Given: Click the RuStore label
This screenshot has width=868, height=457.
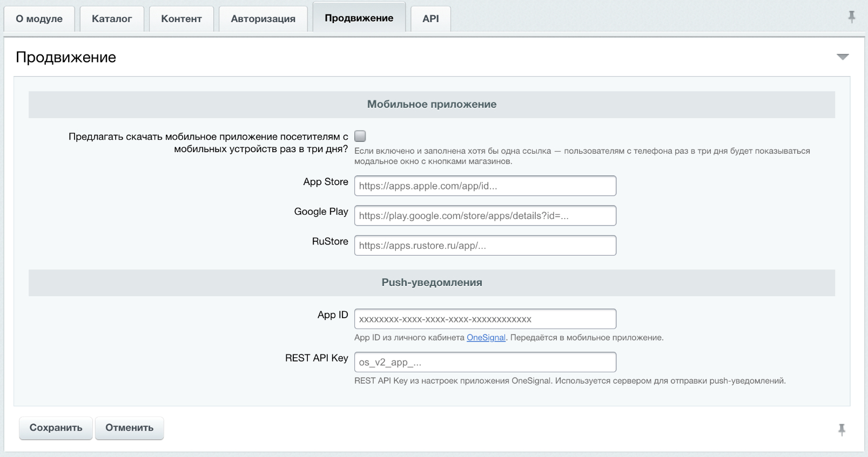Looking at the screenshot, I should (330, 241).
